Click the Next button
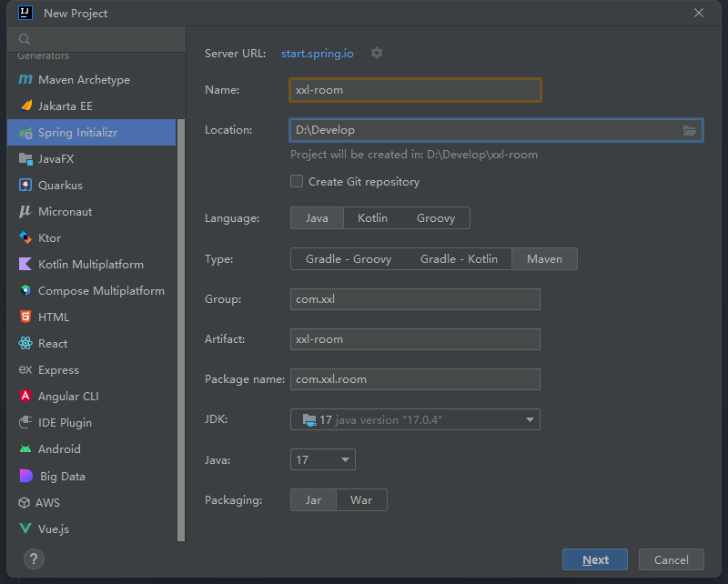This screenshot has height=584, width=728. 595,559
